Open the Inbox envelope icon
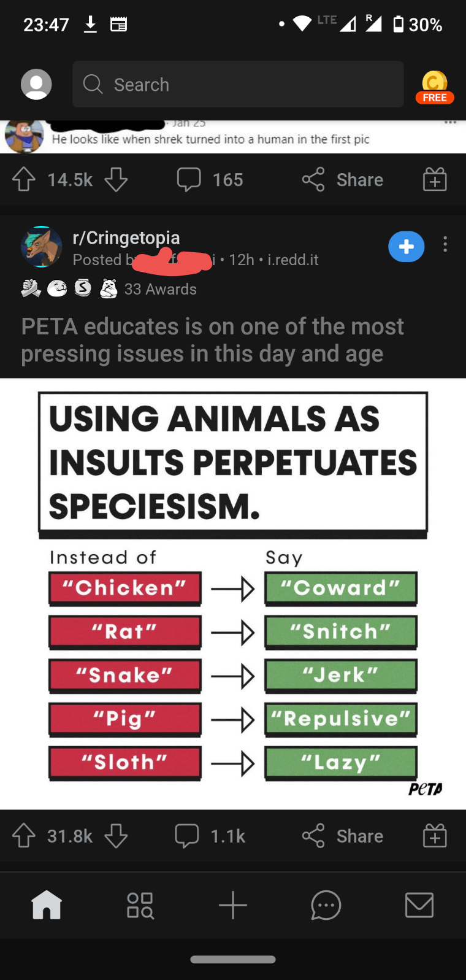The width and height of the screenshot is (466, 980). pyautogui.click(x=419, y=905)
